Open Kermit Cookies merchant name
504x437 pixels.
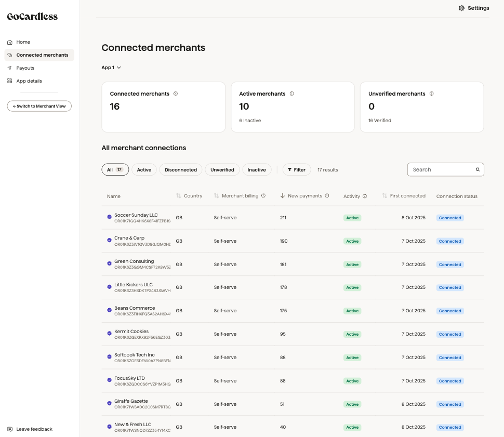pos(131,331)
